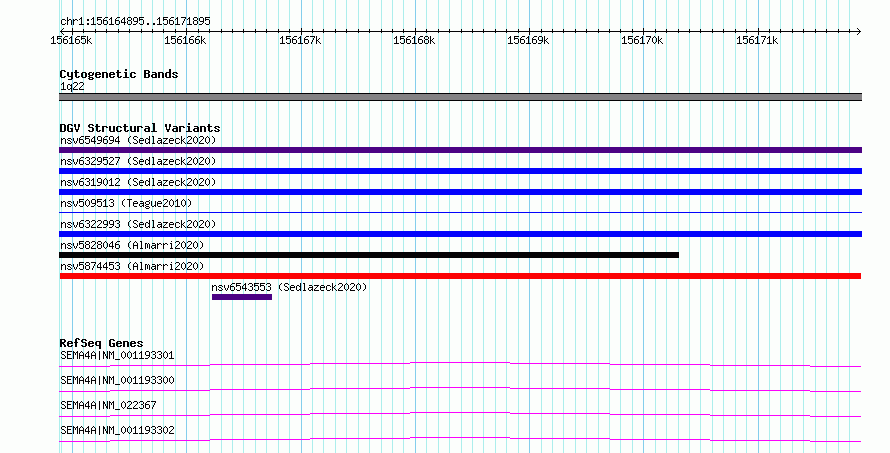The width and height of the screenshot is (890, 453).
Task: Click the nsv5828046 (Almarri2020) label
Action: tap(132, 245)
